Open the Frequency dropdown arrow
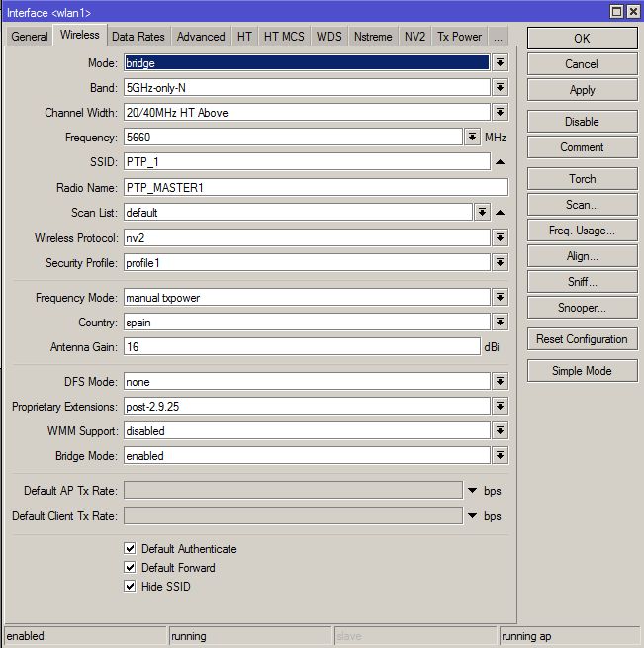 (472, 137)
